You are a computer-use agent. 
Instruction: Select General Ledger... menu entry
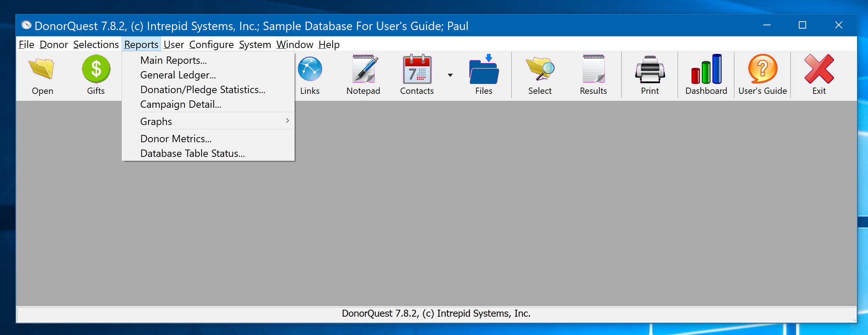coord(208,75)
